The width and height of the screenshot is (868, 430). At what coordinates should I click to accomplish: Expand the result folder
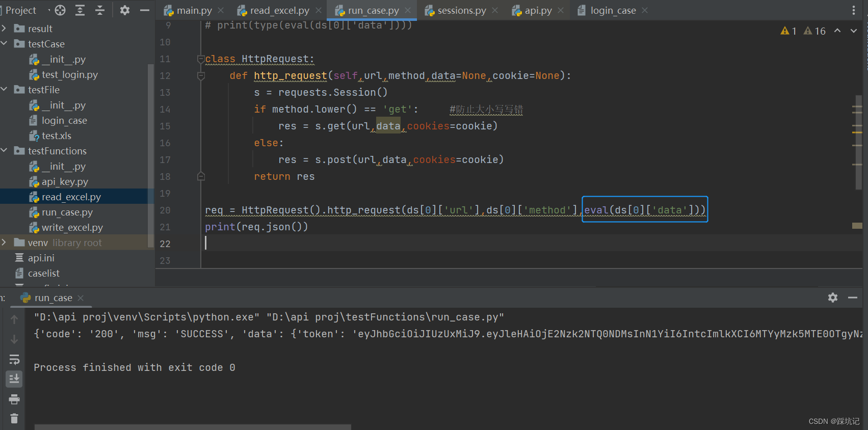tap(4, 29)
